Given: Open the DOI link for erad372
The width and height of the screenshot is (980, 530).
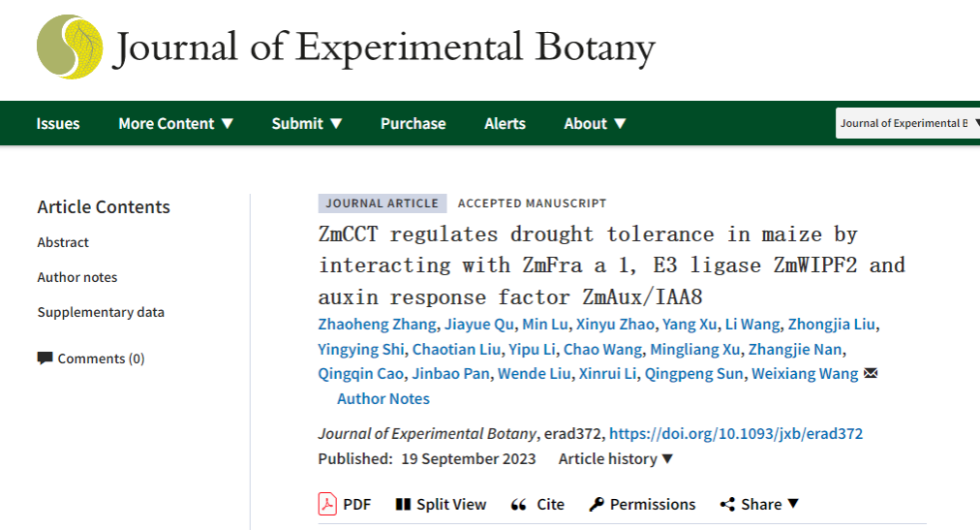Looking at the screenshot, I should point(736,434).
